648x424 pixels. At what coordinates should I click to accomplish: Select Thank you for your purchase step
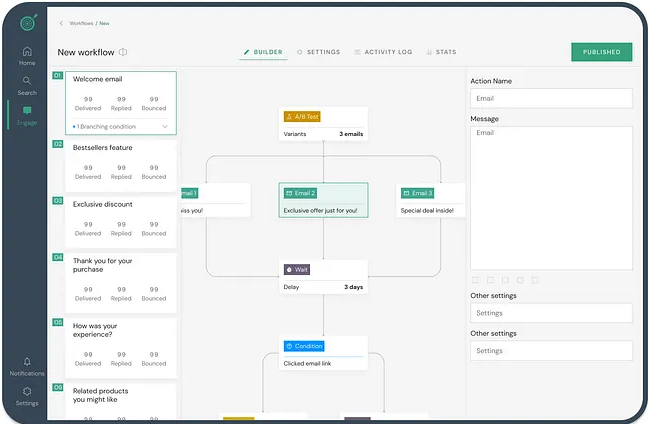pyautogui.click(x=121, y=283)
